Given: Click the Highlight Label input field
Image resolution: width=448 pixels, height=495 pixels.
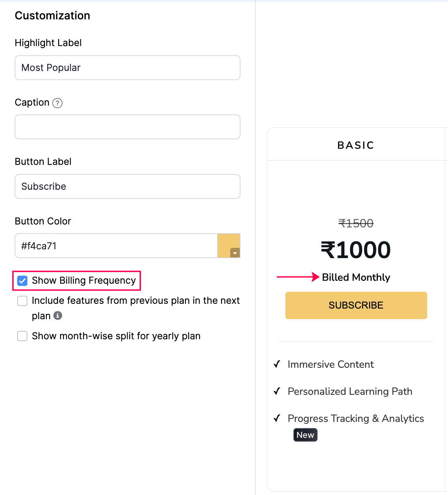Looking at the screenshot, I should [x=127, y=68].
